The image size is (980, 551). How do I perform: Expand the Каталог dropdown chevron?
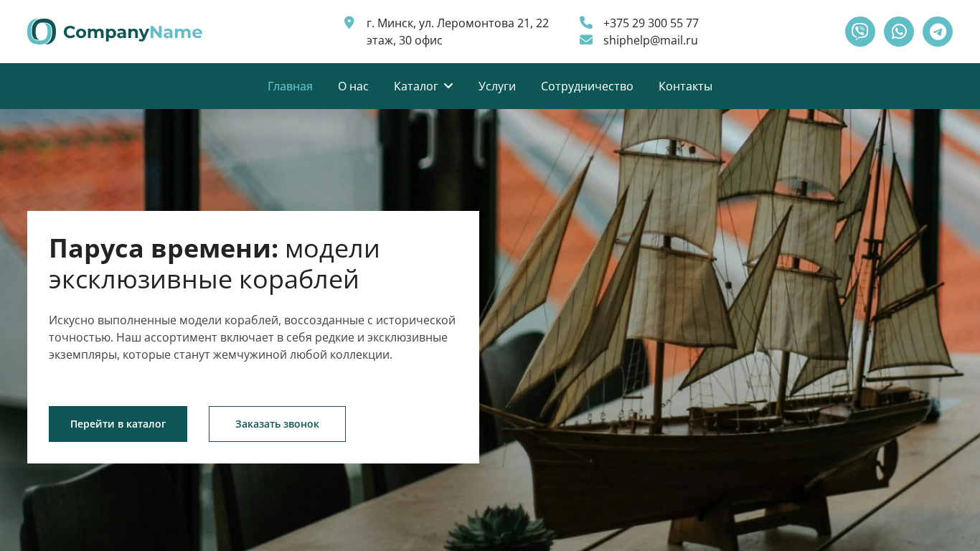[448, 86]
